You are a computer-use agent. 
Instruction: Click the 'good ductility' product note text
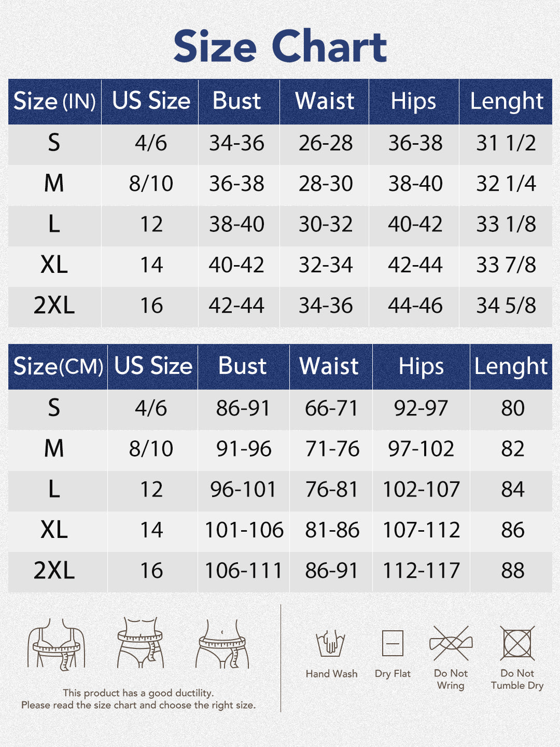click(x=138, y=693)
